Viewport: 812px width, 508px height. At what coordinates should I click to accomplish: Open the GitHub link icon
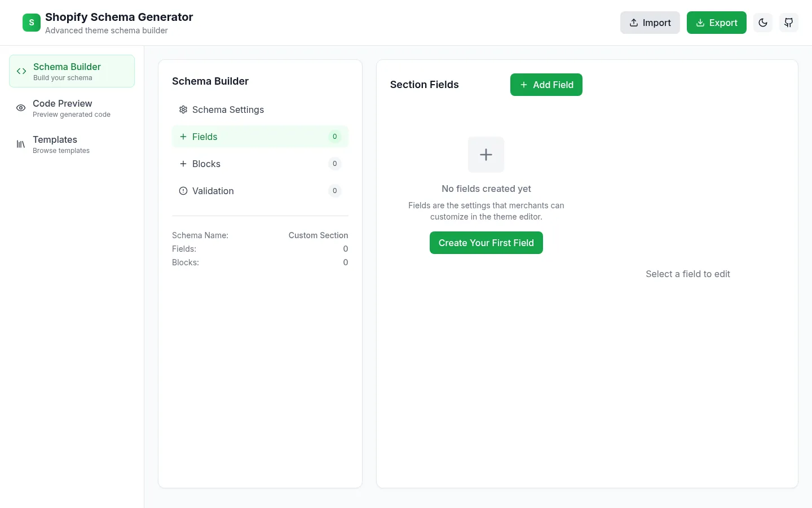(x=789, y=23)
